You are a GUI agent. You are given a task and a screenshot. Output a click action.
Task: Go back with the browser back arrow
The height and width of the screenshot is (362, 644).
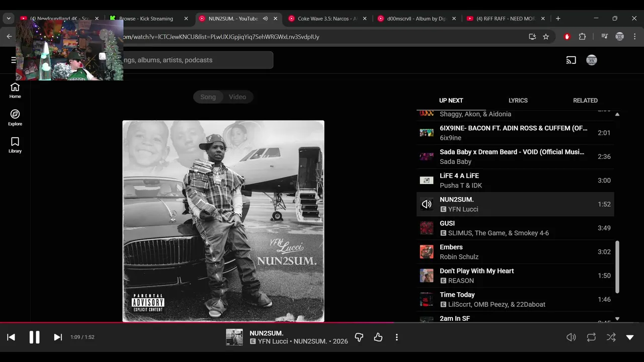pos(9,37)
